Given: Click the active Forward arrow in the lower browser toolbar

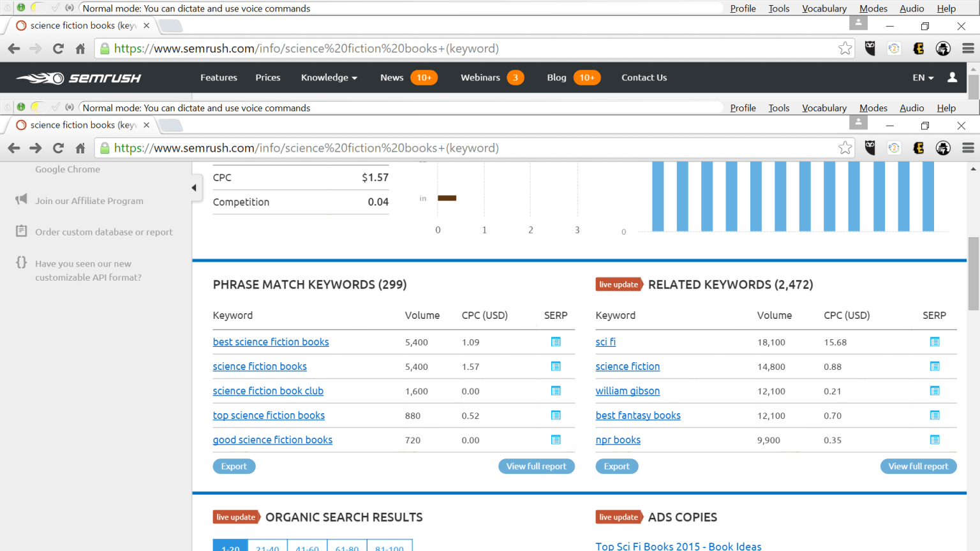Looking at the screenshot, I should click(36, 148).
